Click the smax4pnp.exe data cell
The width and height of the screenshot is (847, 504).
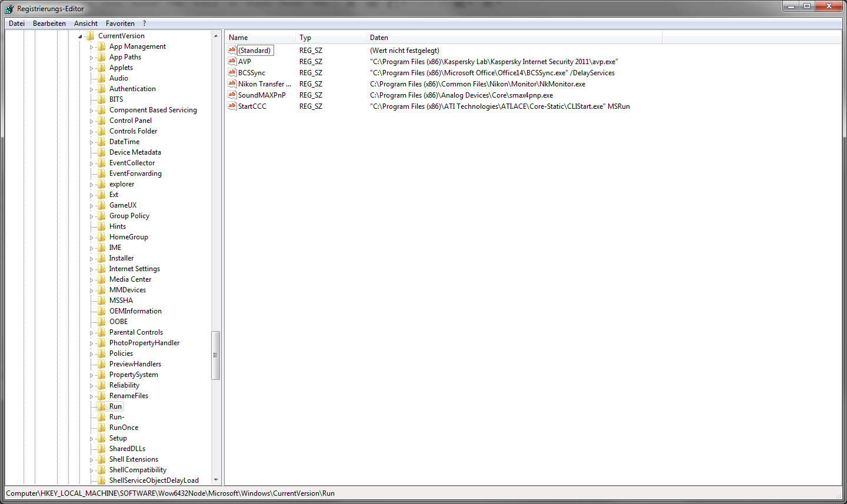pyautogui.click(x=462, y=95)
